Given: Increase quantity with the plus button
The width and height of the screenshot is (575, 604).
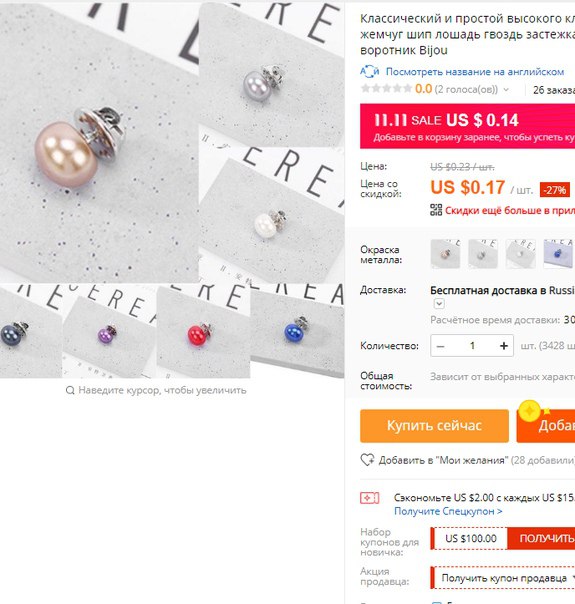Looking at the screenshot, I should pos(503,346).
